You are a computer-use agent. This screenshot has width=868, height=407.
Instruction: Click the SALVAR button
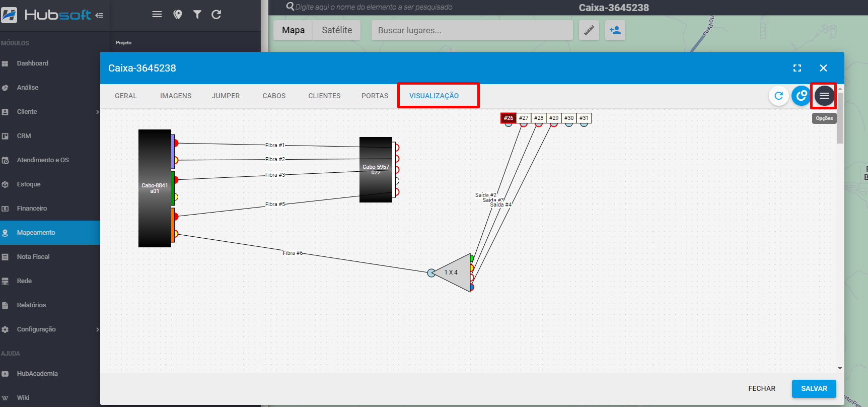pos(814,388)
